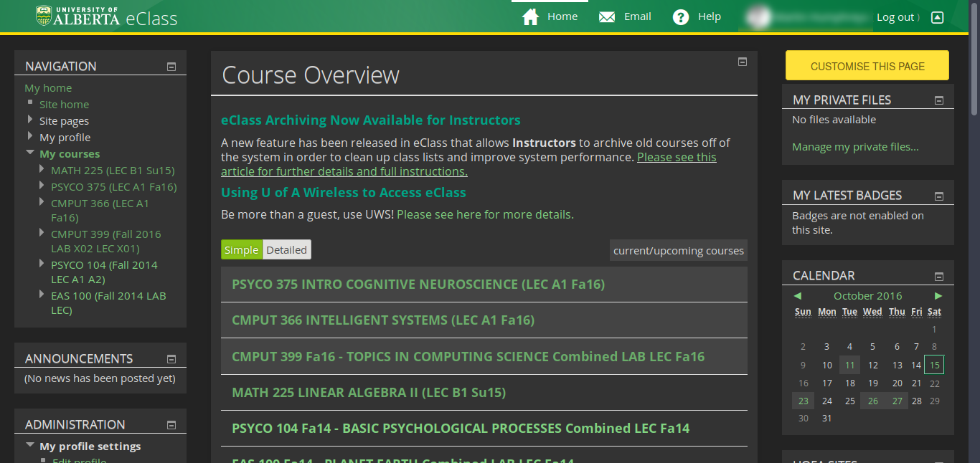The image size is (980, 463).
Task: Open Site home navigation link
Action: coord(64,105)
